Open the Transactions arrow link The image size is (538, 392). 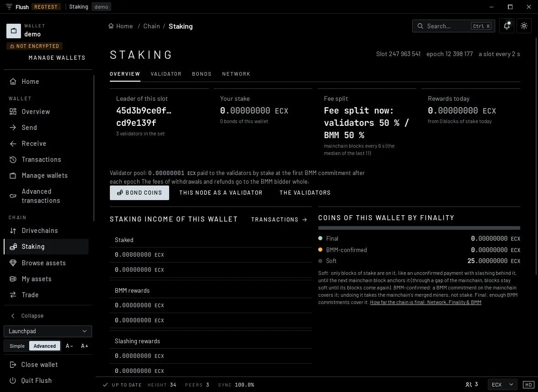click(279, 220)
